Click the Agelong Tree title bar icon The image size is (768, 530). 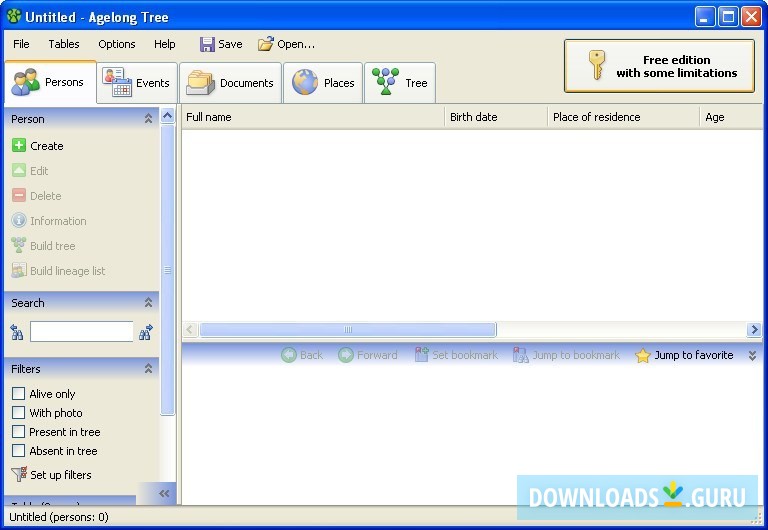click(13, 17)
